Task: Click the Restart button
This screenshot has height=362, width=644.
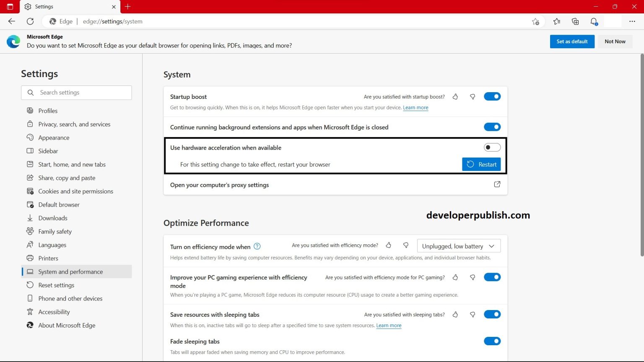Action: pos(481,164)
